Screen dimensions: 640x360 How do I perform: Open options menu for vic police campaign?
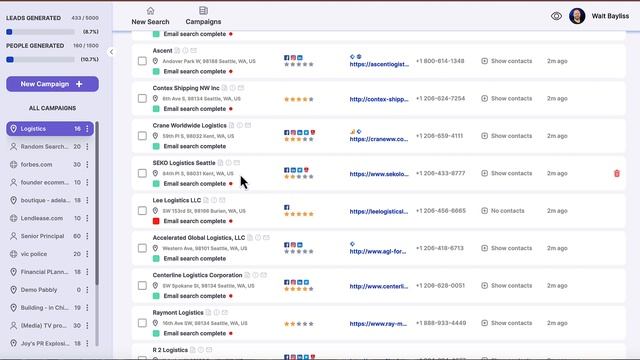[87, 254]
